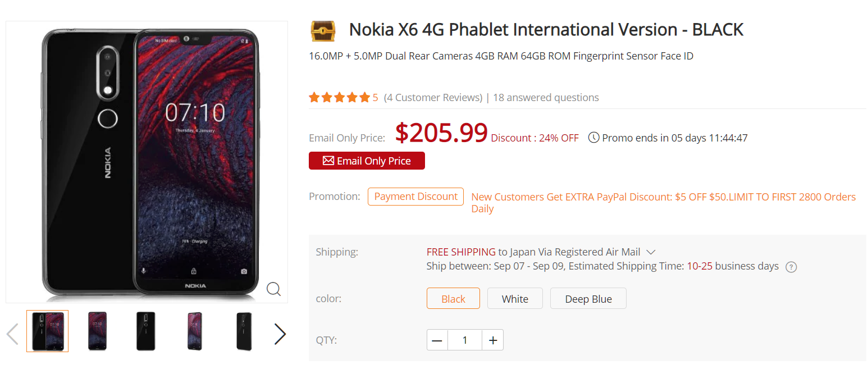Open the 4 Customer Reviews link
868x369 pixels.
[433, 98]
